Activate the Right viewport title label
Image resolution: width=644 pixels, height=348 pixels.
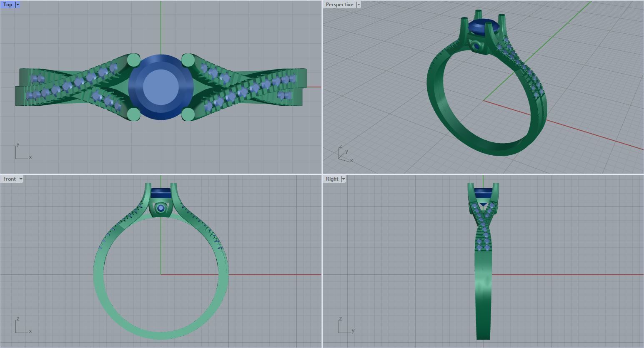(332, 179)
